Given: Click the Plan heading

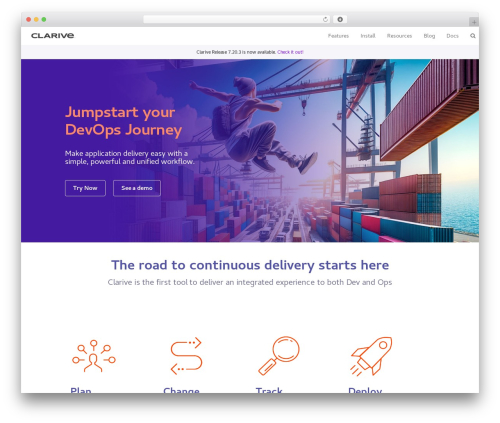Looking at the screenshot, I should (81, 390).
